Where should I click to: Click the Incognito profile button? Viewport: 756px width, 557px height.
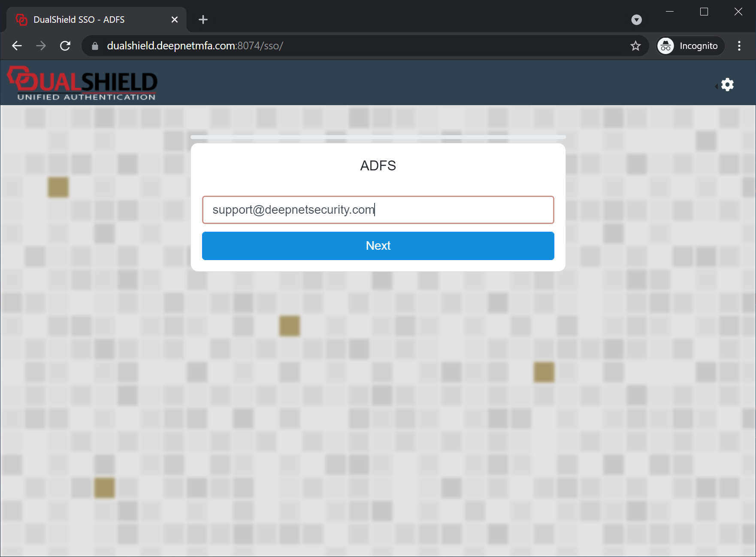690,46
